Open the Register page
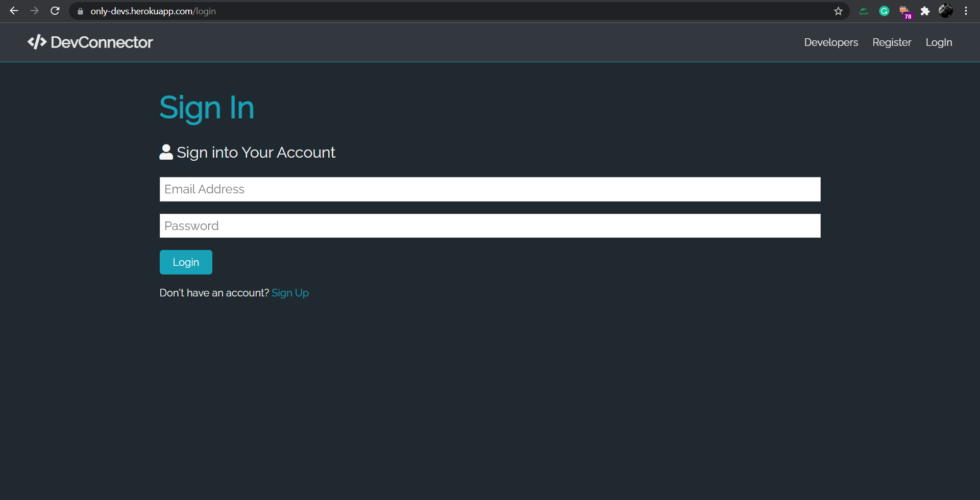 click(x=892, y=42)
